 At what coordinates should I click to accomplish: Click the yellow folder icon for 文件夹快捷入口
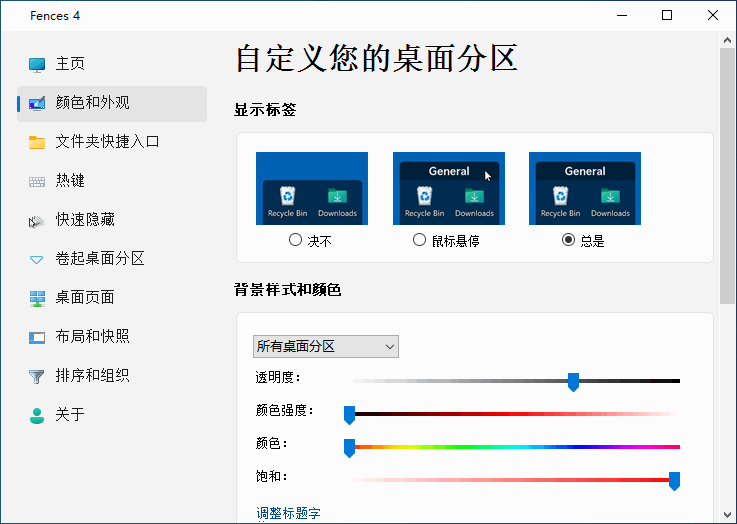tap(37, 142)
